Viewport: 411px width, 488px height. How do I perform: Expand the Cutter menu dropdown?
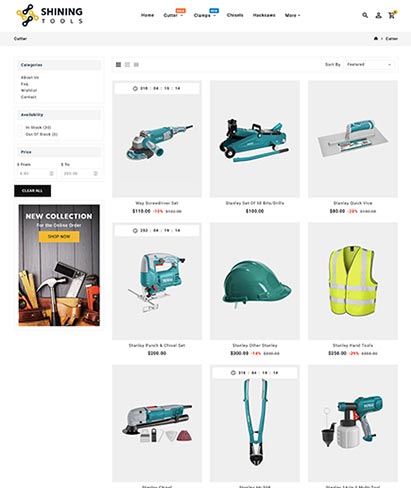coord(173,15)
